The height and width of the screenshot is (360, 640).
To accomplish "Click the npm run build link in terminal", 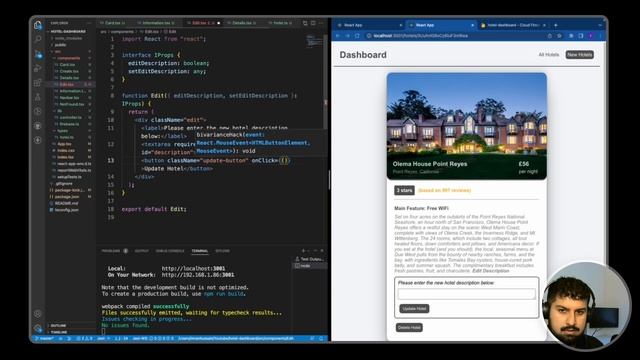I will coord(224,294).
